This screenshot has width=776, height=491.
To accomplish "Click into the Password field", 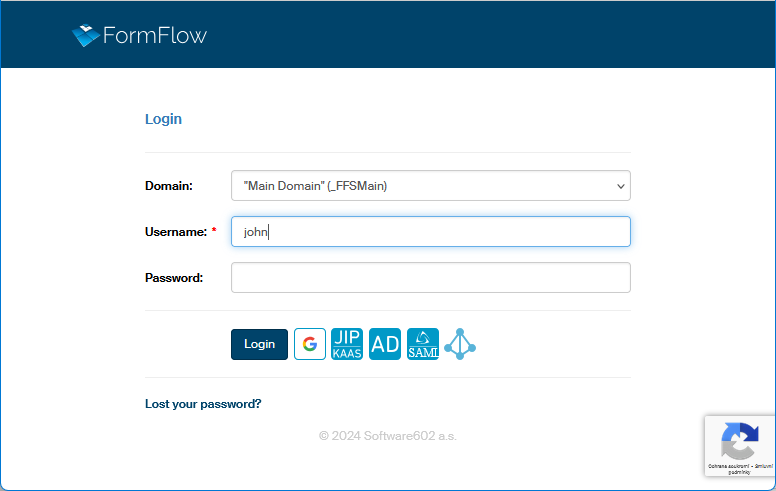I will pos(430,278).
